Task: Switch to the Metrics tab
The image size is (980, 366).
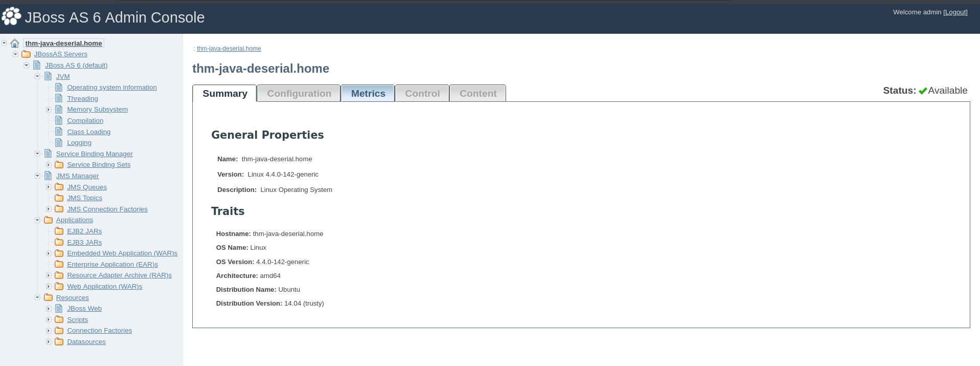Action: (368, 94)
